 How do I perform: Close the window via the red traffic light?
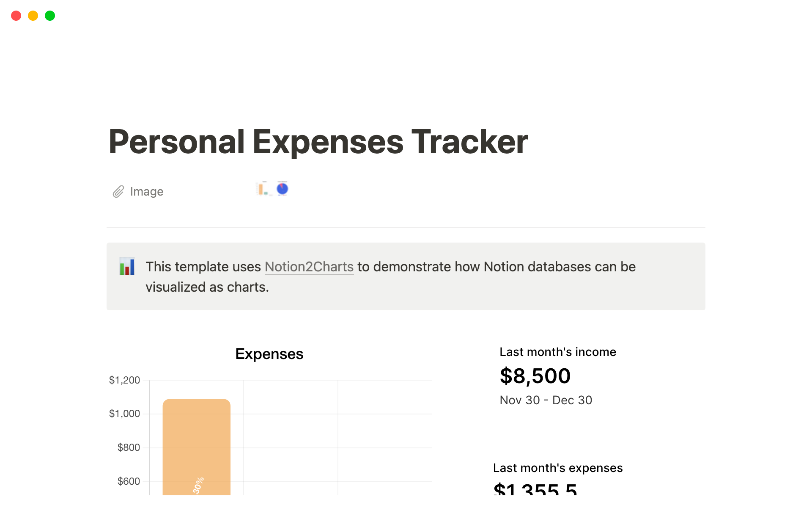[x=16, y=16]
